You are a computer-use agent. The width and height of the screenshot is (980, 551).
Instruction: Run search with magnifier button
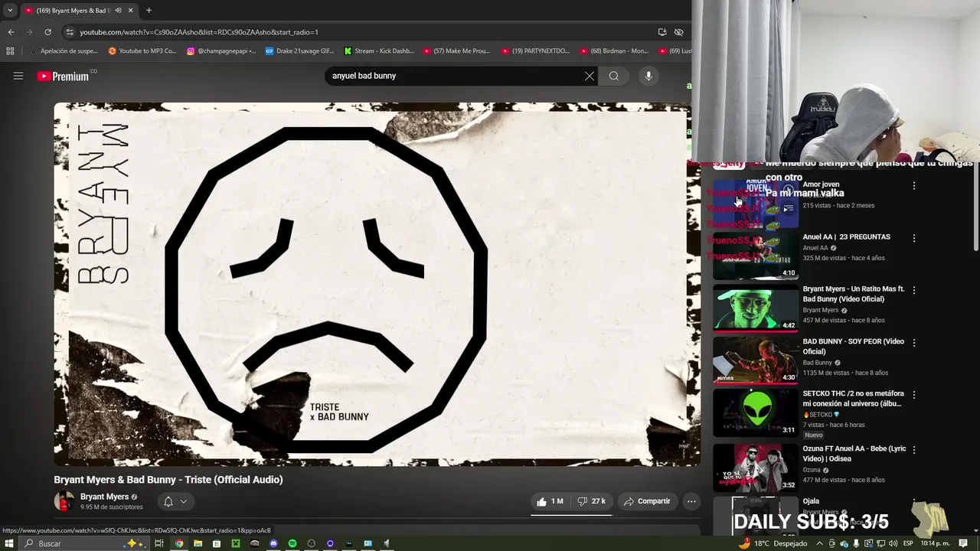pos(614,76)
